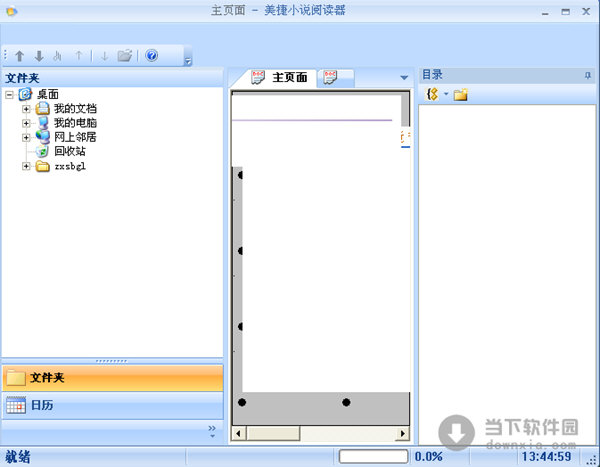Pin the 目录 panel with pushpin icon
This screenshot has height=467, width=600.
point(588,75)
